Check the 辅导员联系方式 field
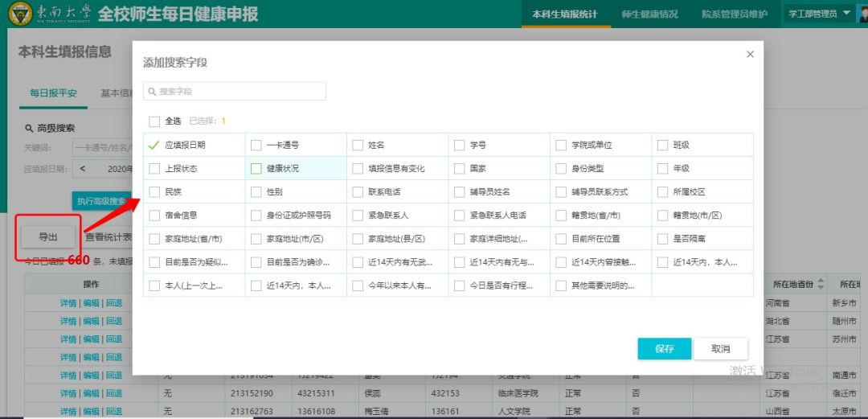868x419 pixels. pos(561,192)
